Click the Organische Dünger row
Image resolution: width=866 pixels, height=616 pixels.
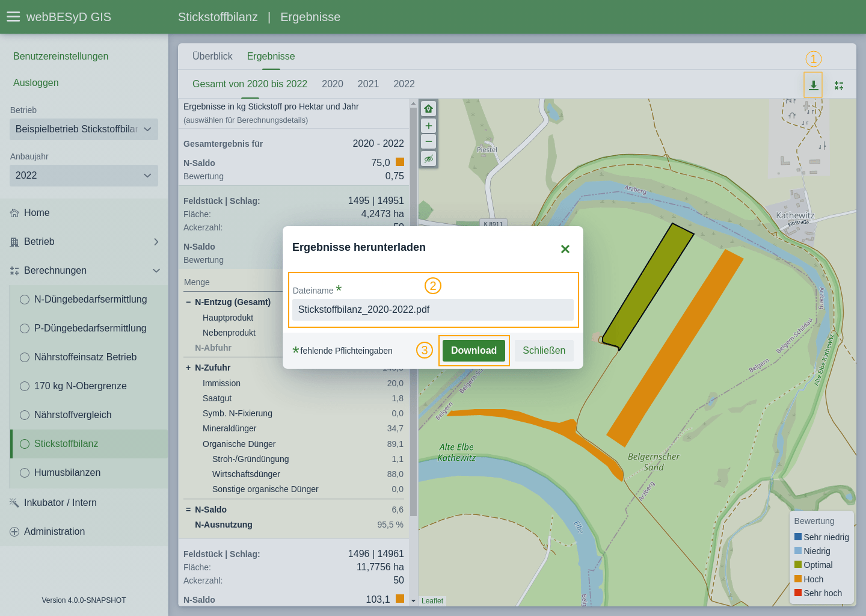tap(294, 444)
